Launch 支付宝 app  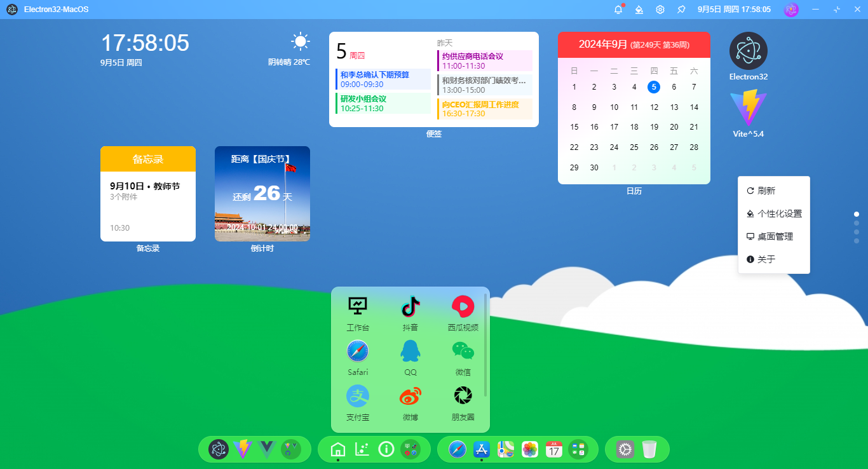point(358,395)
